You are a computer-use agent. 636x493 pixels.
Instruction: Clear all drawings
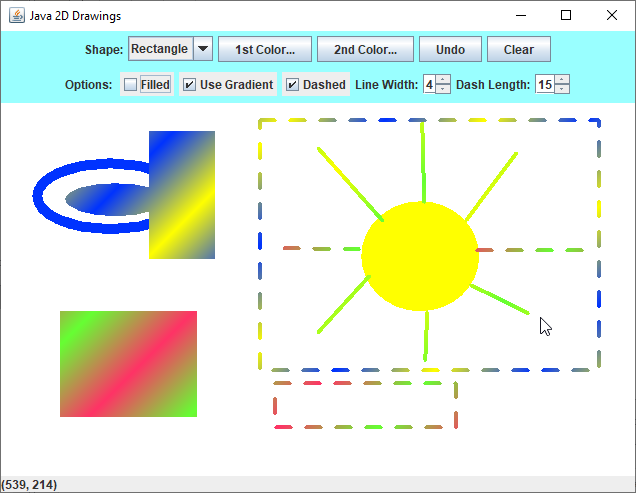519,49
